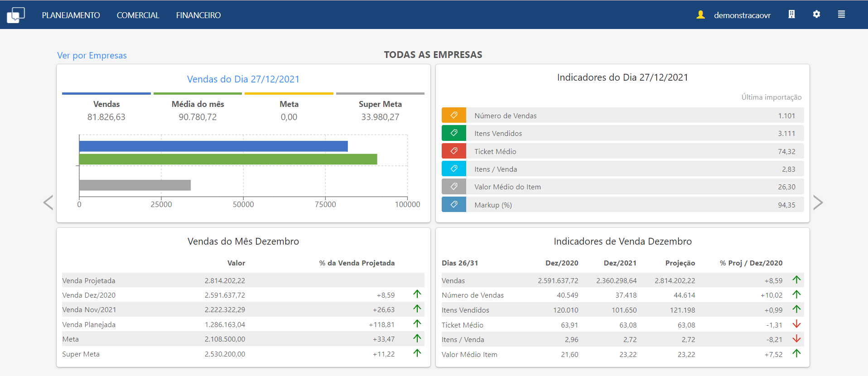
Task: Click the green Itens Vendidos tag icon
Action: point(454,133)
